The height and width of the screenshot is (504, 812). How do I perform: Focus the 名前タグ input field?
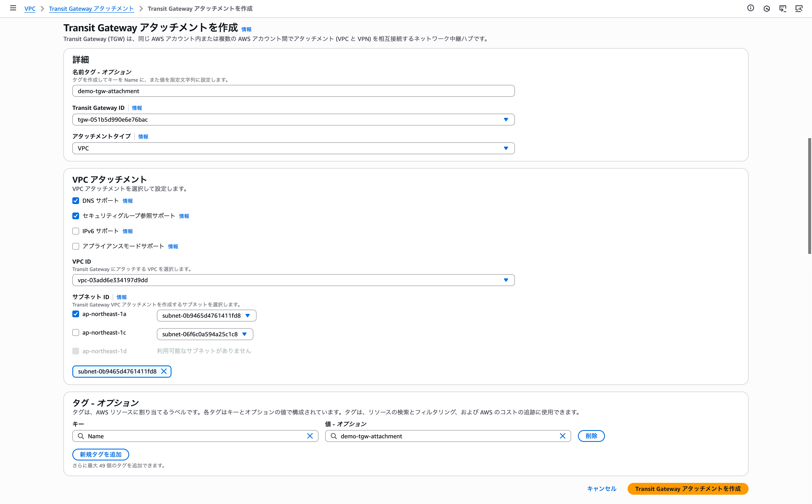tap(293, 91)
